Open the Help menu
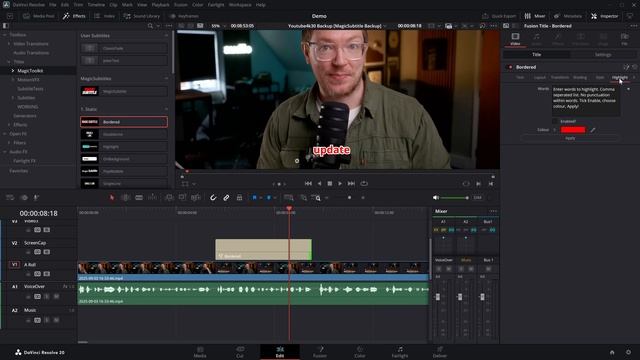640x360 pixels. click(261, 5)
